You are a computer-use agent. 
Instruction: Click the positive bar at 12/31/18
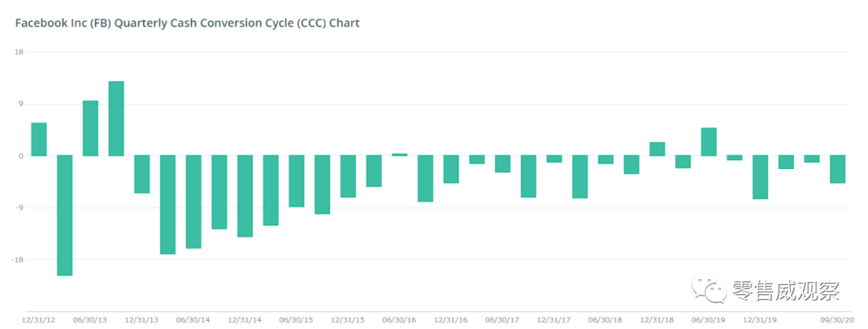pos(657,149)
